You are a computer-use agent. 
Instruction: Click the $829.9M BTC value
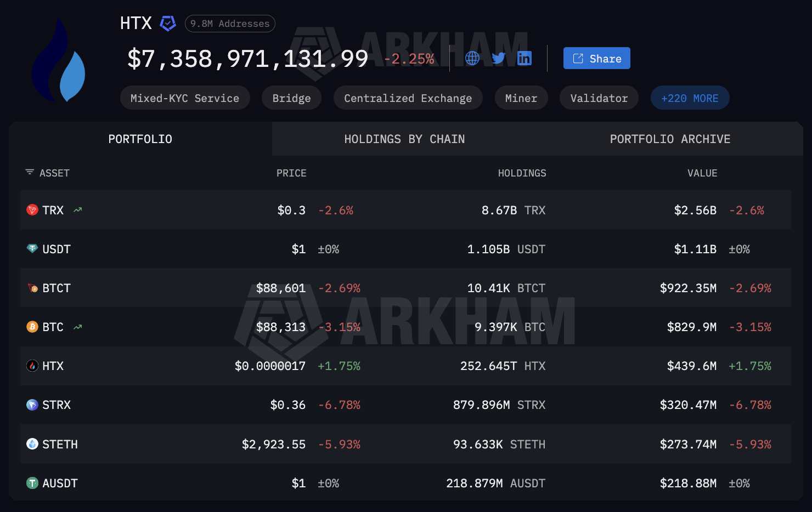tap(692, 327)
